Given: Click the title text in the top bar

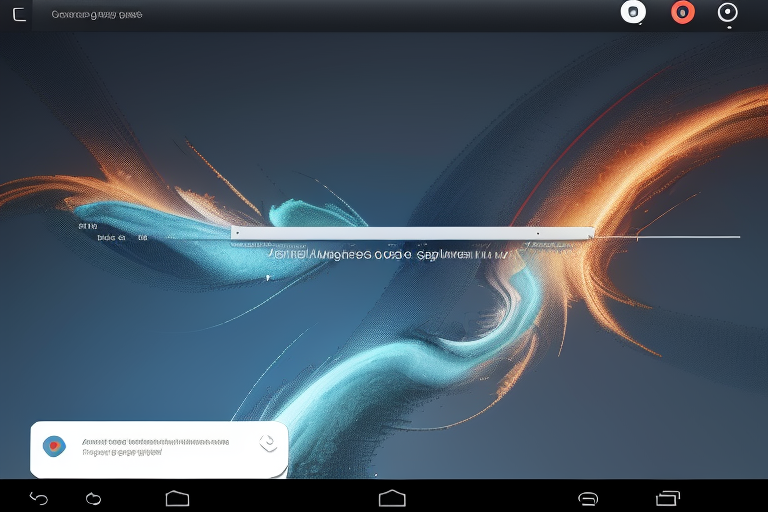Looking at the screenshot, I should (96, 15).
